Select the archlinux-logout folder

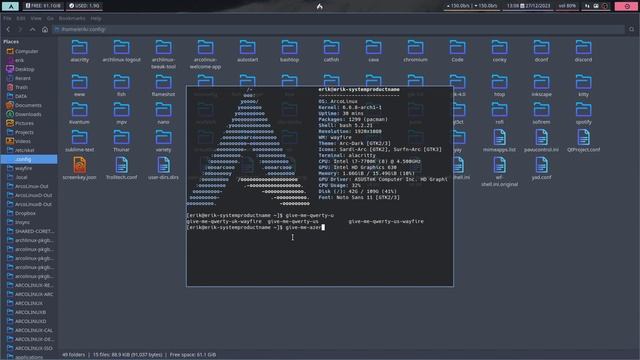click(122, 51)
